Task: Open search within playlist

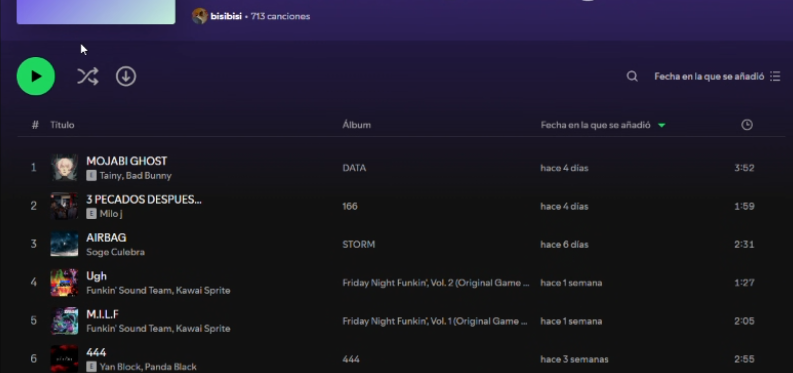Action: (x=632, y=76)
